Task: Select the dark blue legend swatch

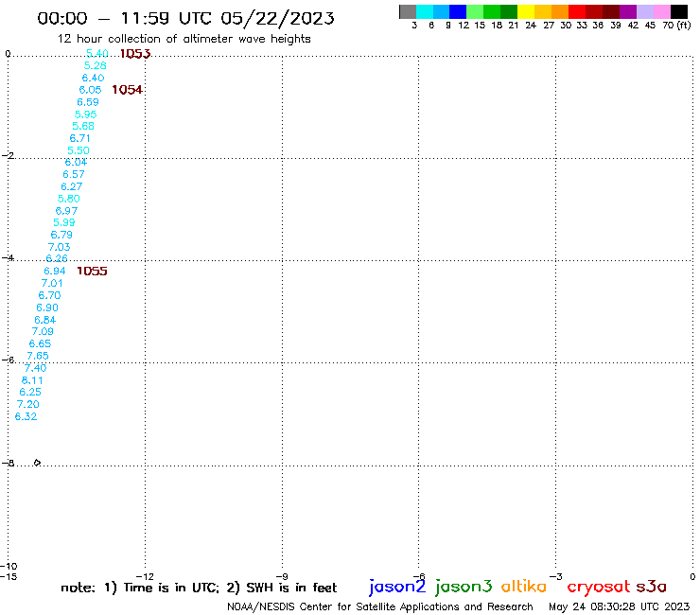Action: click(458, 11)
